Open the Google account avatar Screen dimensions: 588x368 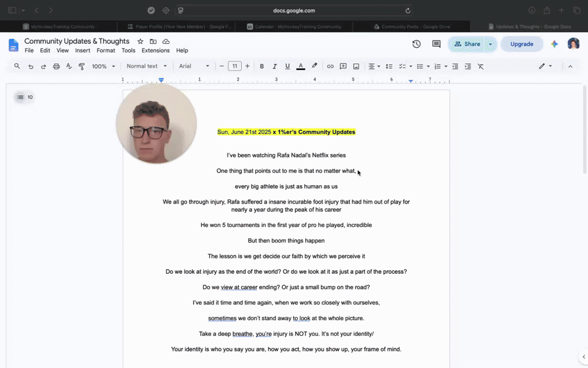click(574, 44)
